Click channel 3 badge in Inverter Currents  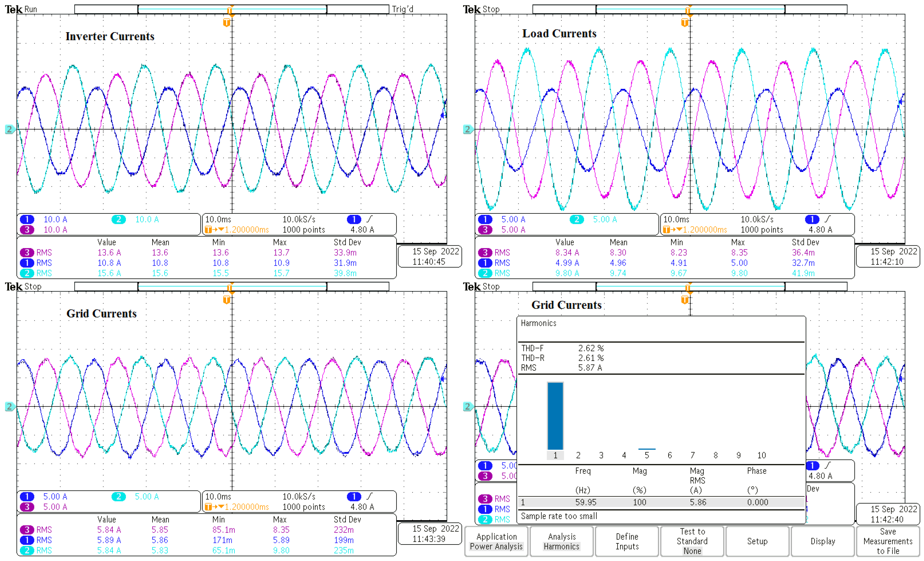tap(27, 229)
